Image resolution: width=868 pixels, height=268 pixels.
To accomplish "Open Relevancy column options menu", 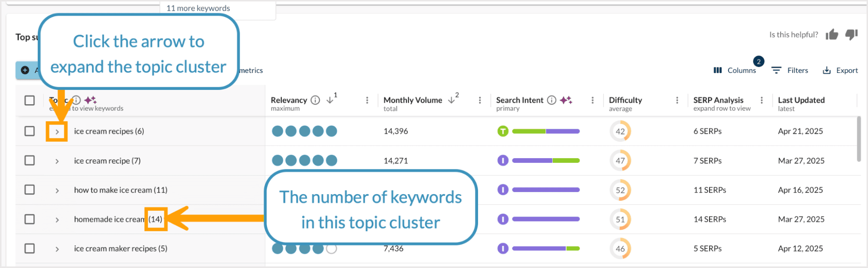I will click(367, 100).
